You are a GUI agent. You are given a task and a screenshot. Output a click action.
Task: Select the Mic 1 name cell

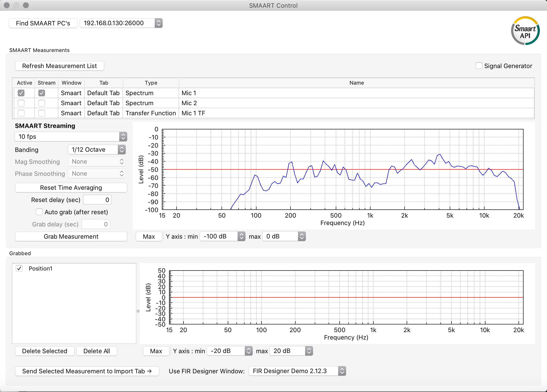tap(356, 93)
